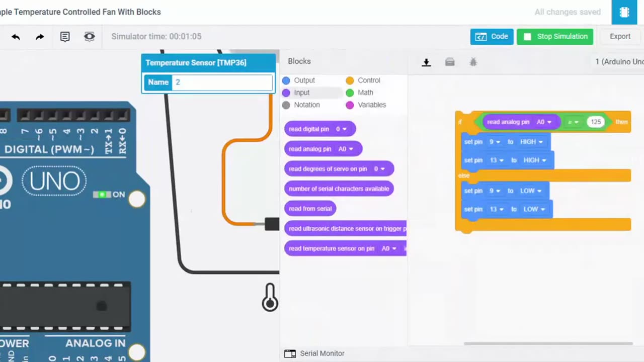Open pin dropdown on read digital pin block

pyautogui.click(x=341, y=129)
